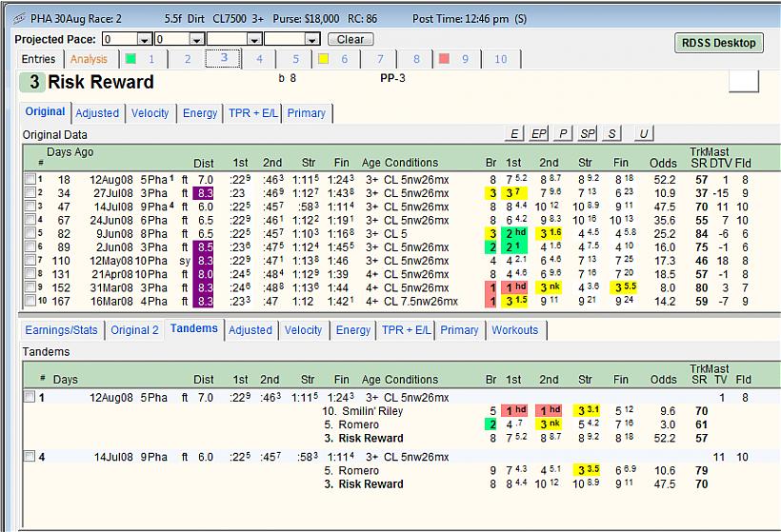Click the green square on horse tab 1
The image size is (781, 532).
coord(130,58)
